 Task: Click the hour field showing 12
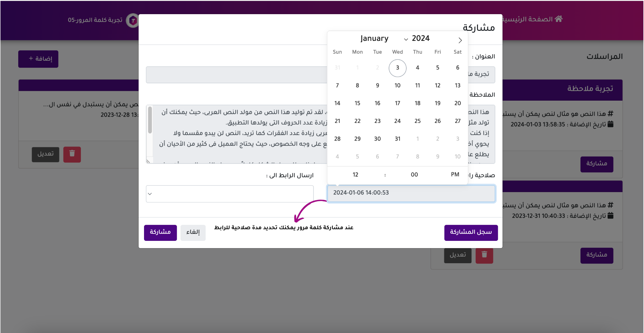355,175
